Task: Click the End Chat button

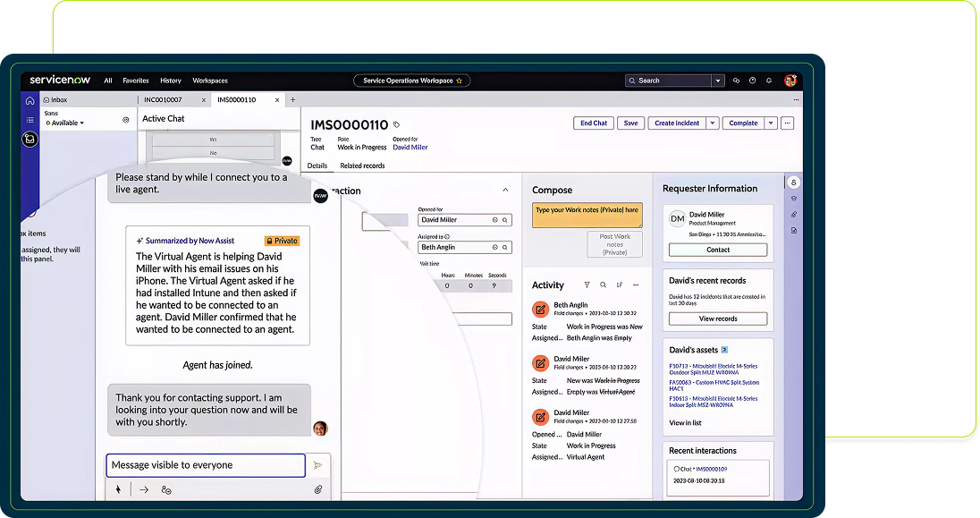Action: [594, 123]
